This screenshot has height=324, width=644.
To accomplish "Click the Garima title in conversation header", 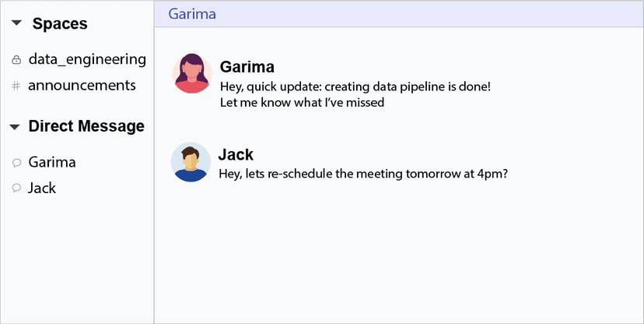I will (x=192, y=14).
